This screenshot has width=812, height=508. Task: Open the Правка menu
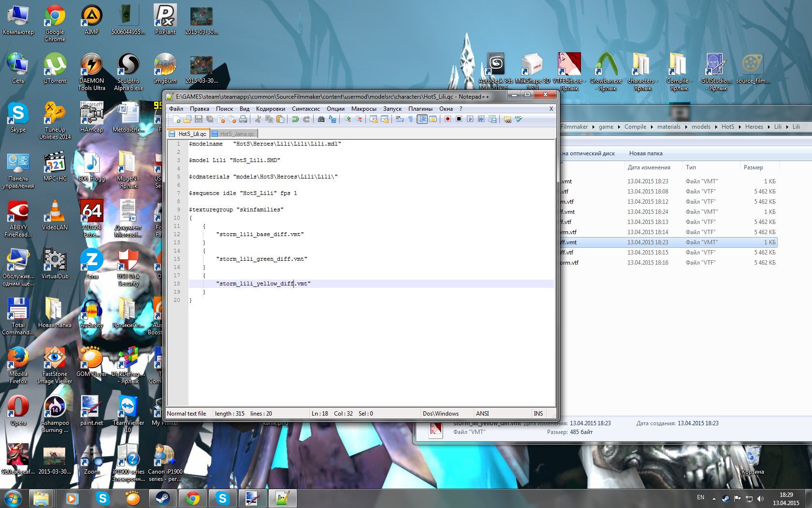(x=200, y=109)
